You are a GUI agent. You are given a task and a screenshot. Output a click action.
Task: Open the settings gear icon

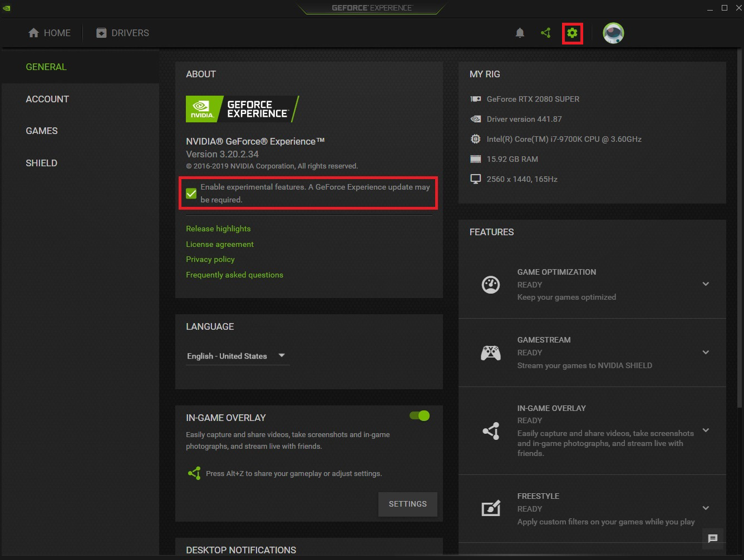[572, 33]
